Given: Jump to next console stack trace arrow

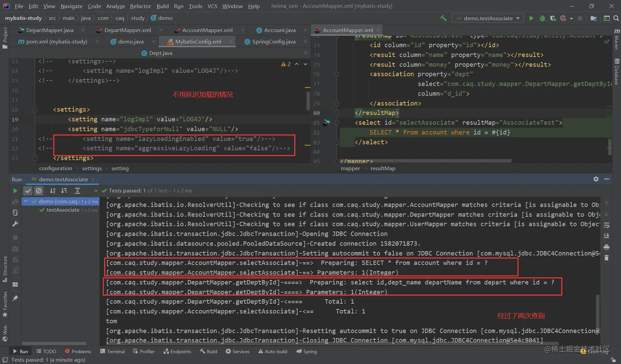Looking at the screenshot, I should pos(607,214).
